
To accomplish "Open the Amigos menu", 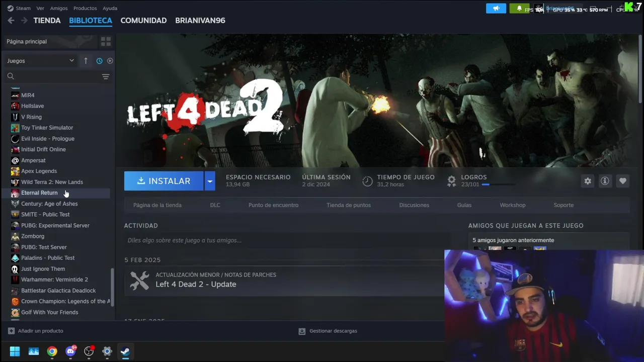I will [x=59, y=8].
